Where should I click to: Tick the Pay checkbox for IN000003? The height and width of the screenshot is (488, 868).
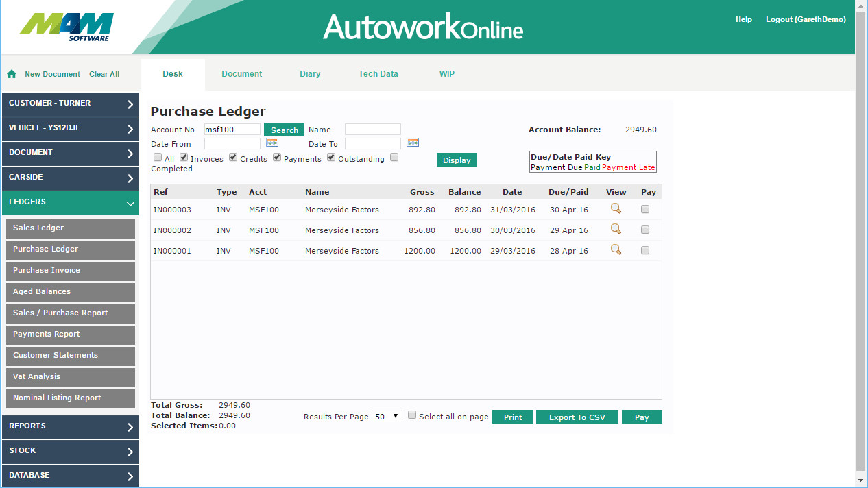tap(645, 210)
